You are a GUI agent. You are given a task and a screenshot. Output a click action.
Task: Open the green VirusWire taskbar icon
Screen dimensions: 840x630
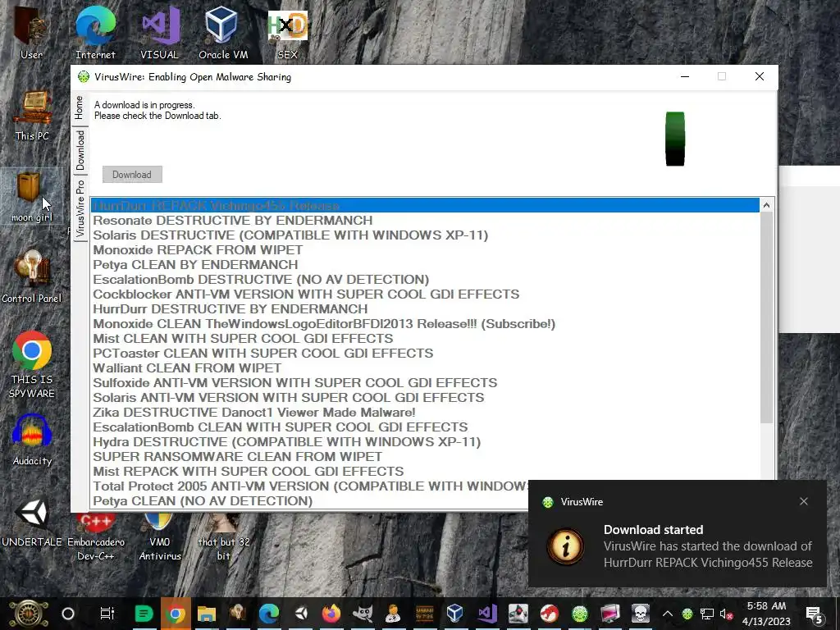580,614
